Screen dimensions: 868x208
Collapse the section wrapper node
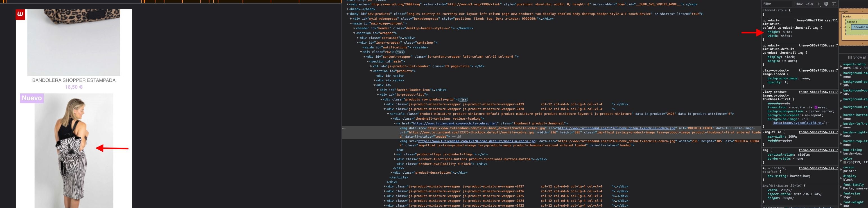click(x=354, y=33)
